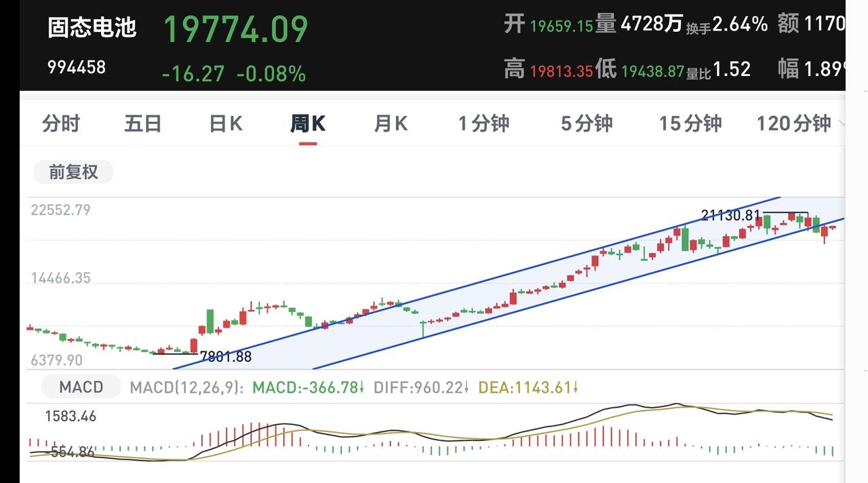
Task: Click the MACD(12,26,9) parameter label
Action: pyautogui.click(x=186, y=388)
